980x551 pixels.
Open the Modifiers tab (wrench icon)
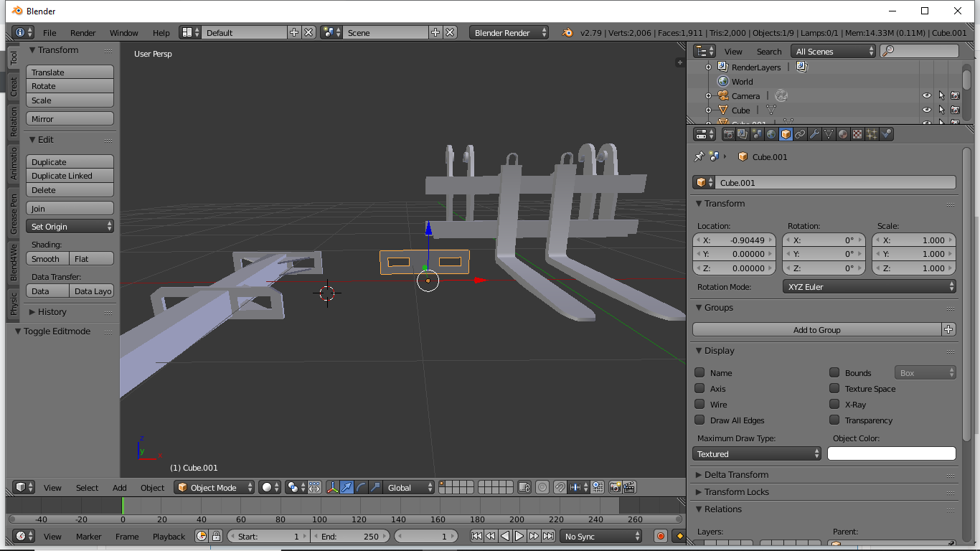tap(814, 134)
